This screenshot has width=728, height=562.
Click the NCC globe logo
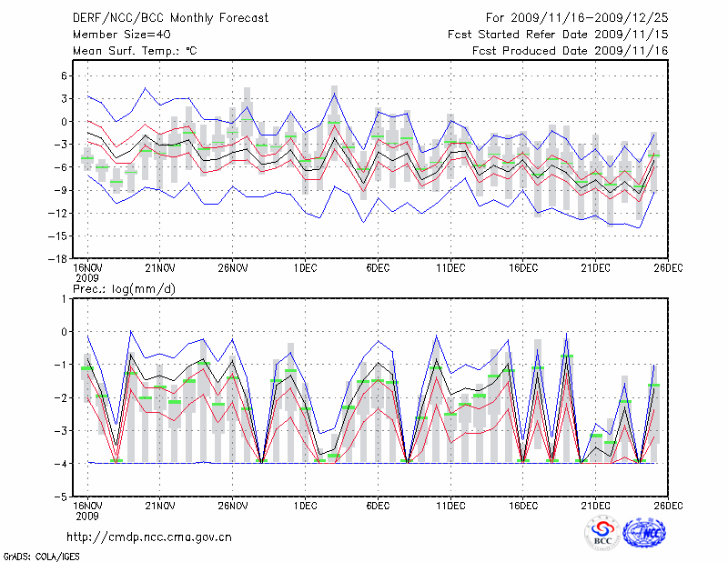tap(643, 533)
